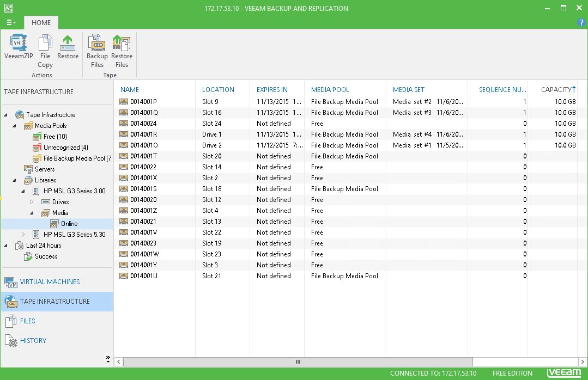Select the Libraries tree node

pos(45,180)
